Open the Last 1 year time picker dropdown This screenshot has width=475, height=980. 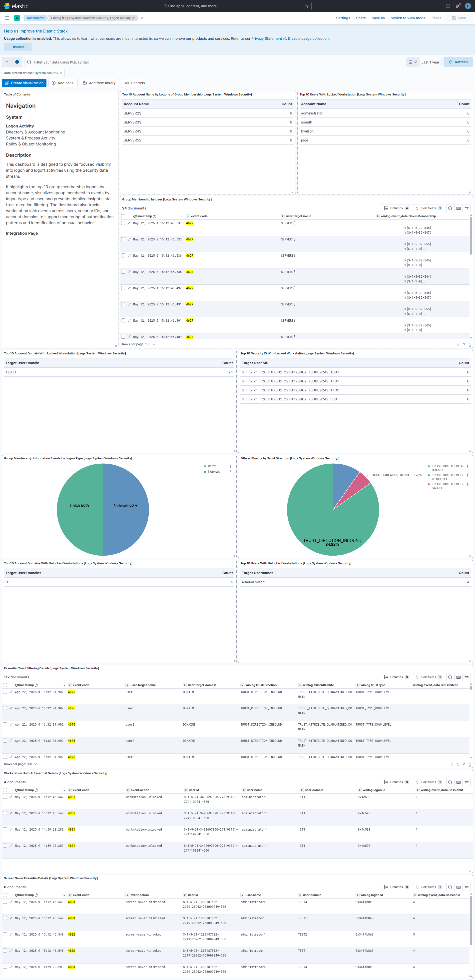(x=430, y=62)
